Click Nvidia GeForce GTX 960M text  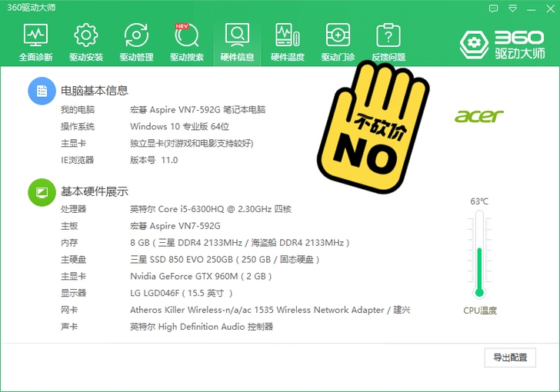click(x=201, y=277)
